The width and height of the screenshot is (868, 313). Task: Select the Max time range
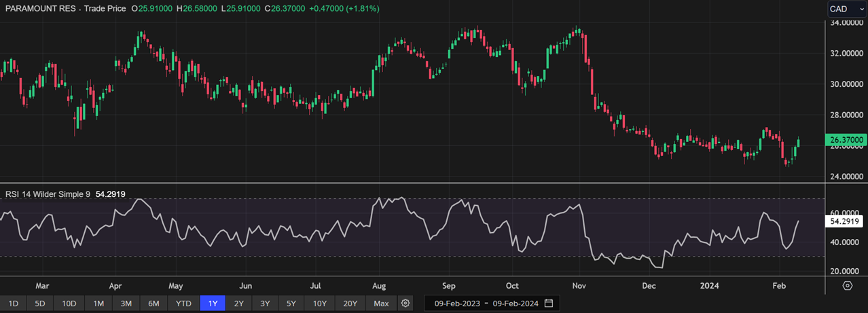click(x=381, y=303)
